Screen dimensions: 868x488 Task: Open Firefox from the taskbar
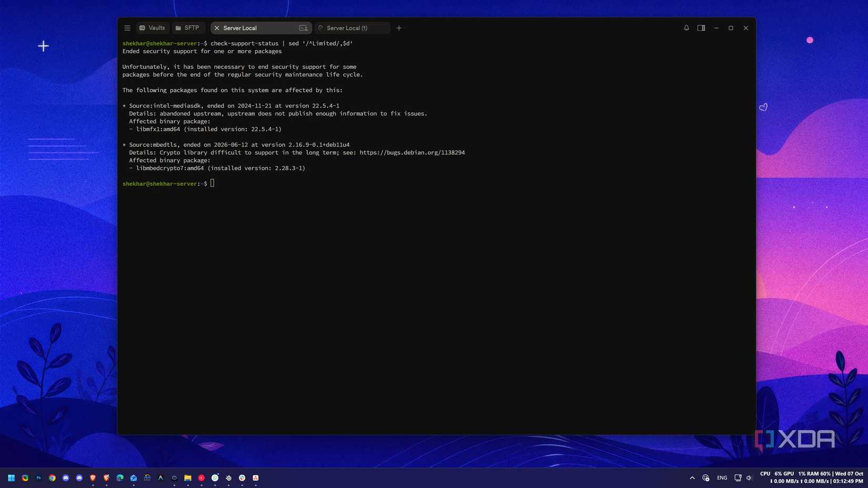point(25,478)
